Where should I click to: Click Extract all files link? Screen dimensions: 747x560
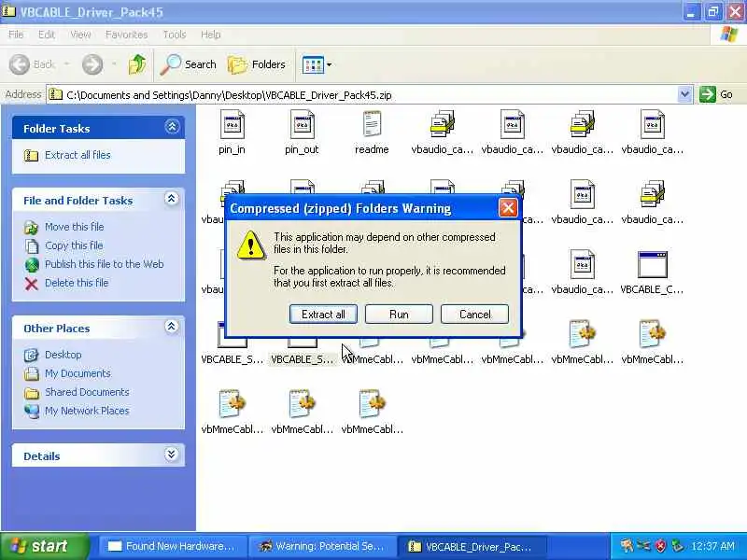point(78,155)
